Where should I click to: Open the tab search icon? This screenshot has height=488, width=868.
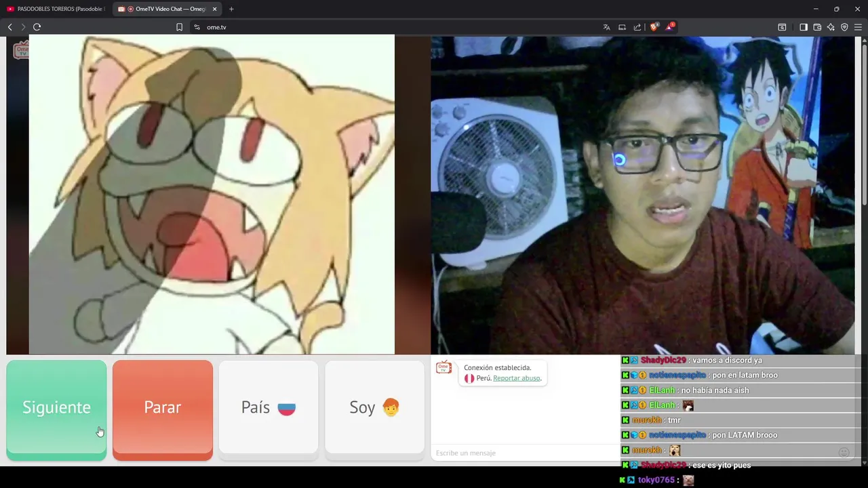click(x=782, y=27)
